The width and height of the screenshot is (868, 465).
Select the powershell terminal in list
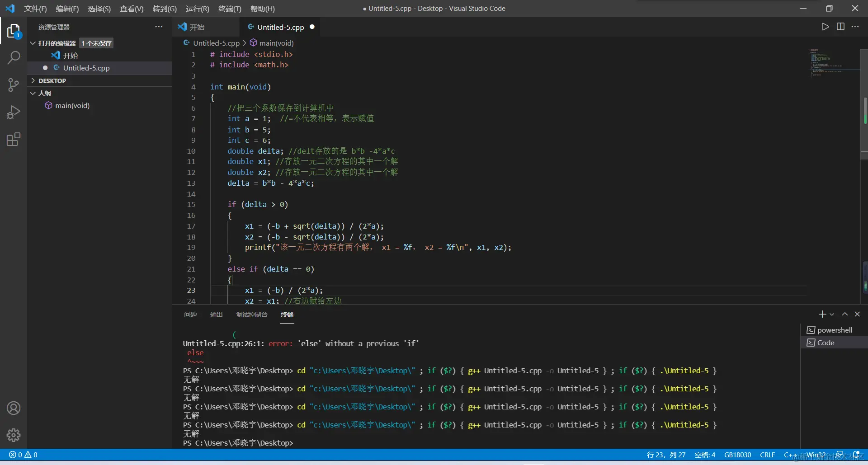(835, 330)
